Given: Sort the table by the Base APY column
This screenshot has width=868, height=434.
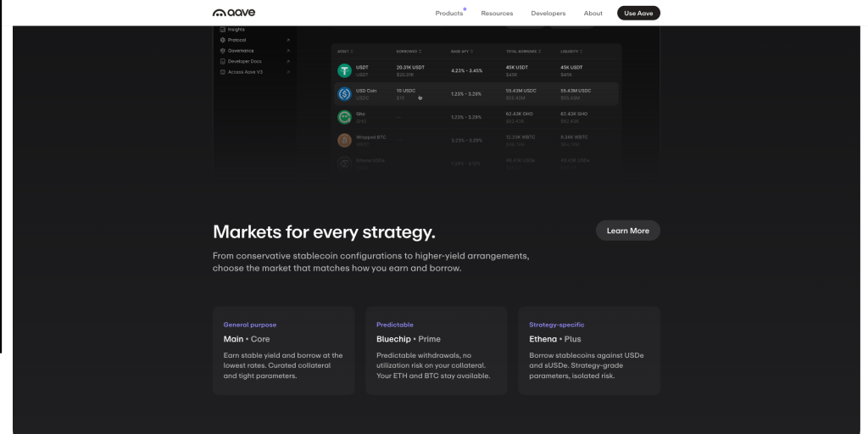Looking at the screenshot, I should [461, 52].
